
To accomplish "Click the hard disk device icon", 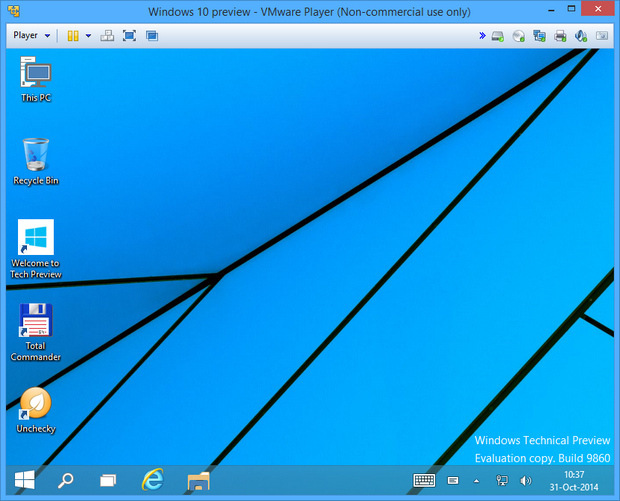I will coord(498,36).
